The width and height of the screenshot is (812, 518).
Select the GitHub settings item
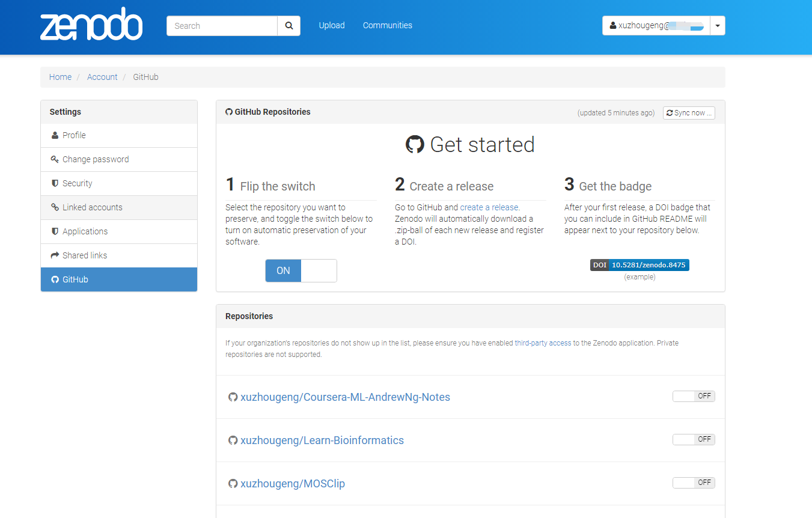click(119, 279)
